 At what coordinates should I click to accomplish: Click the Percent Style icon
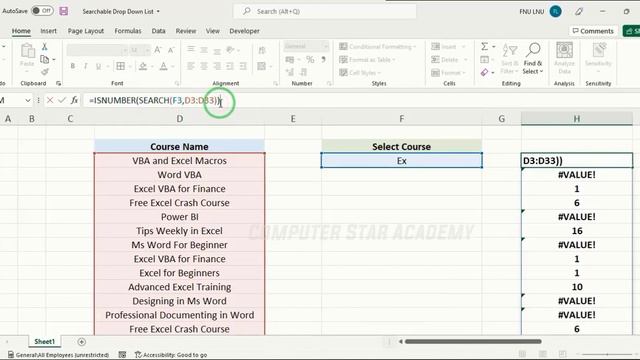click(x=310, y=60)
